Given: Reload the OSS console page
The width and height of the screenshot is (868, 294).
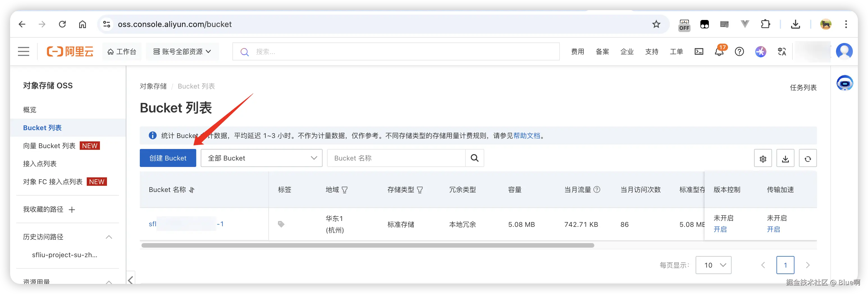Looking at the screenshot, I should [62, 24].
